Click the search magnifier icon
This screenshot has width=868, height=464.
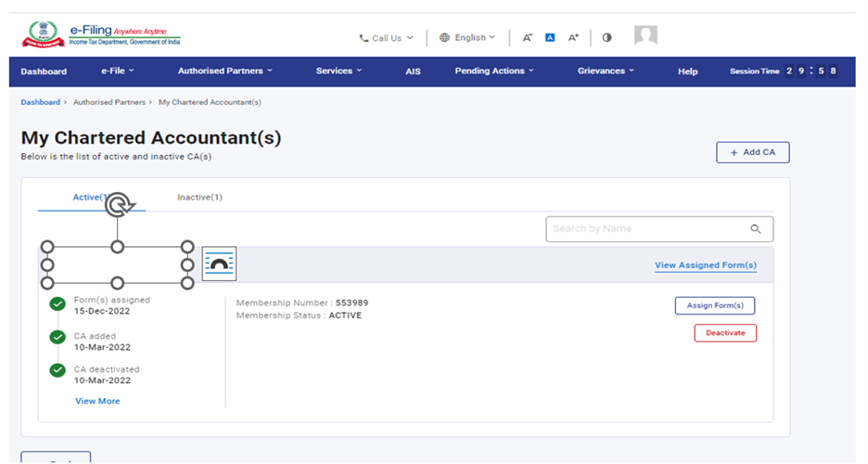tap(756, 229)
